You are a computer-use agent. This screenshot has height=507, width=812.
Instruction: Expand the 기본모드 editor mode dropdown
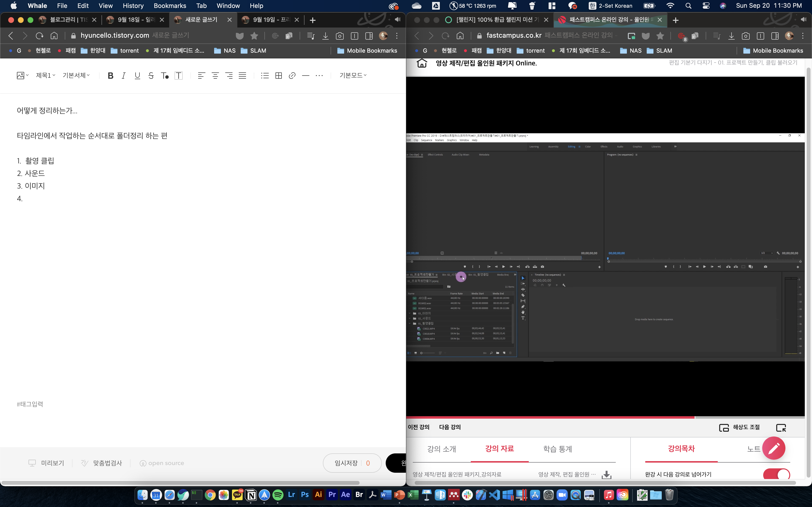coord(353,75)
